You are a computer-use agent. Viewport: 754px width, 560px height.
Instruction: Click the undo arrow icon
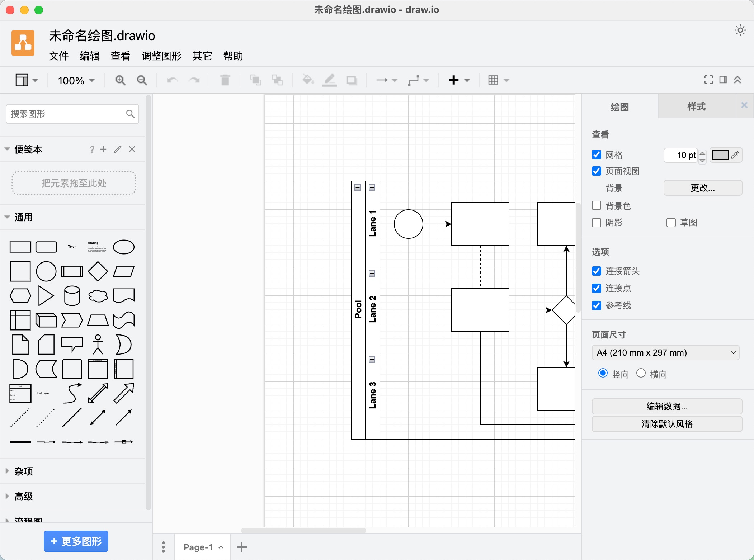[x=172, y=80]
